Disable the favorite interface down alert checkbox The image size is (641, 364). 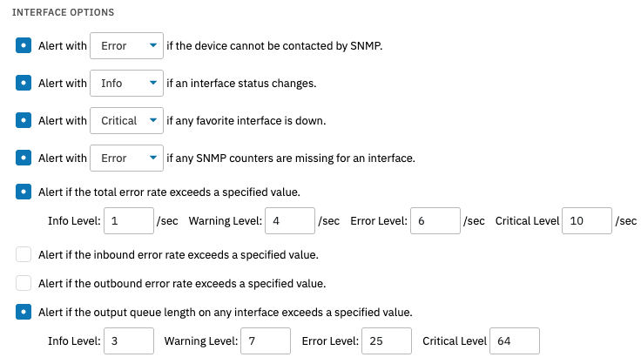[24, 121]
